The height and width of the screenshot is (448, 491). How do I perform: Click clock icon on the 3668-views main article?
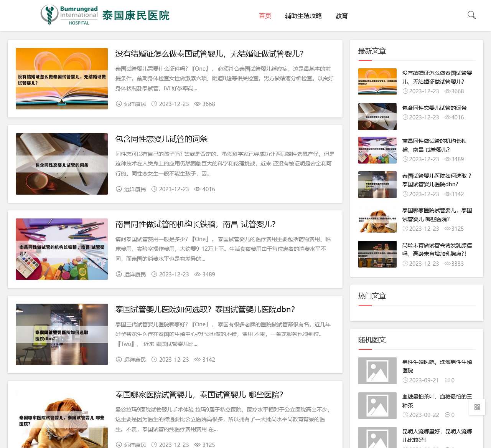pyautogui.click(x=154, y=104)
